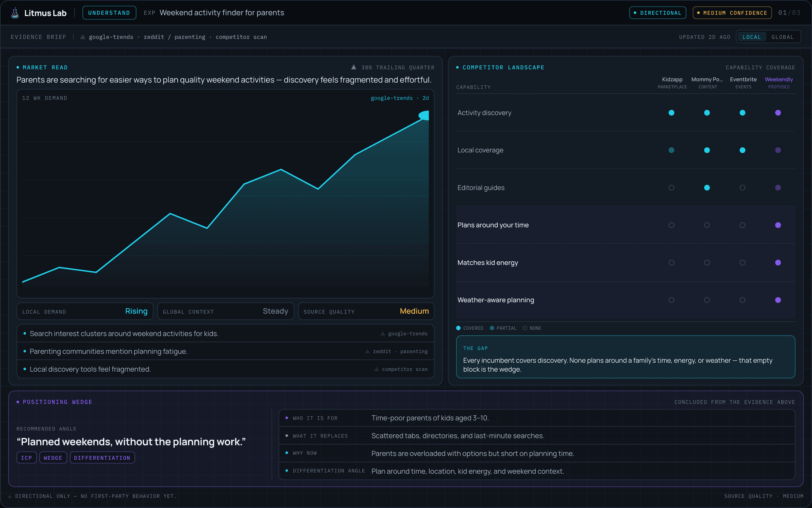Click the LOCAL DEMAND Rising card
812x508 pixels.
coord(85,311)
